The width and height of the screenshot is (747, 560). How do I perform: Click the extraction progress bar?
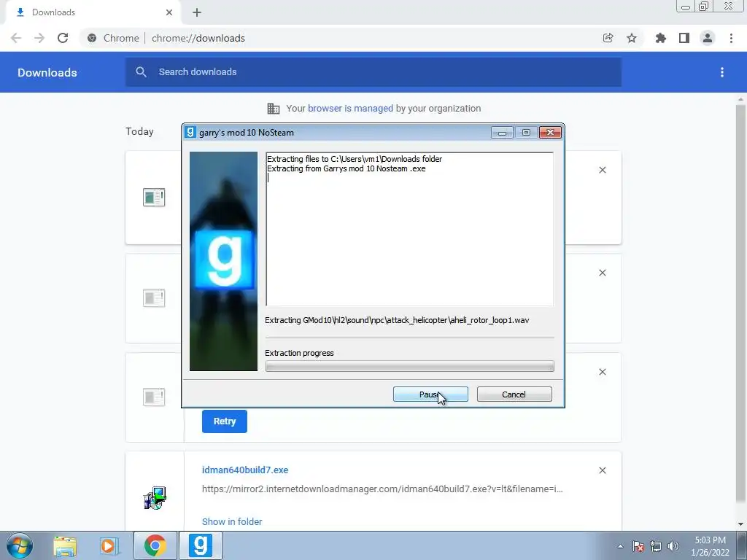click(410, 366)
